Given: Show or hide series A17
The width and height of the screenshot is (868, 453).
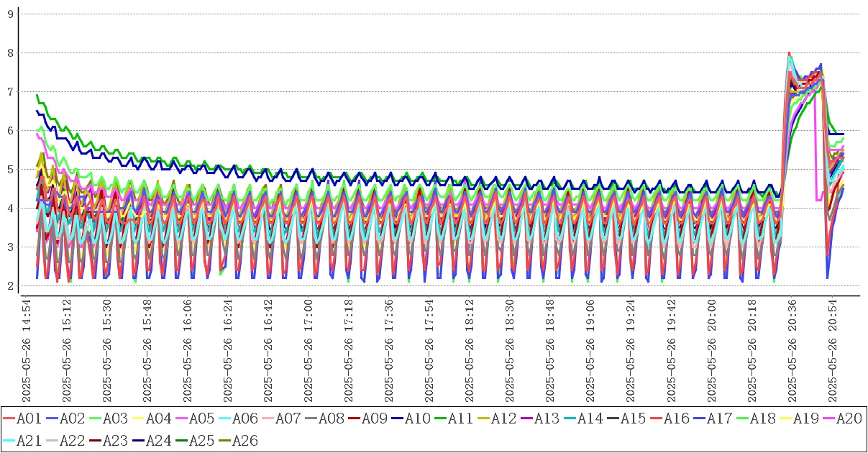Looking at the screenshot, I should (719, 418).
